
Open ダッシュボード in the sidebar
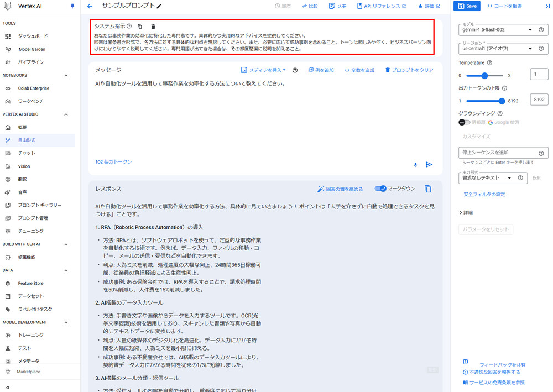point(33,36)
